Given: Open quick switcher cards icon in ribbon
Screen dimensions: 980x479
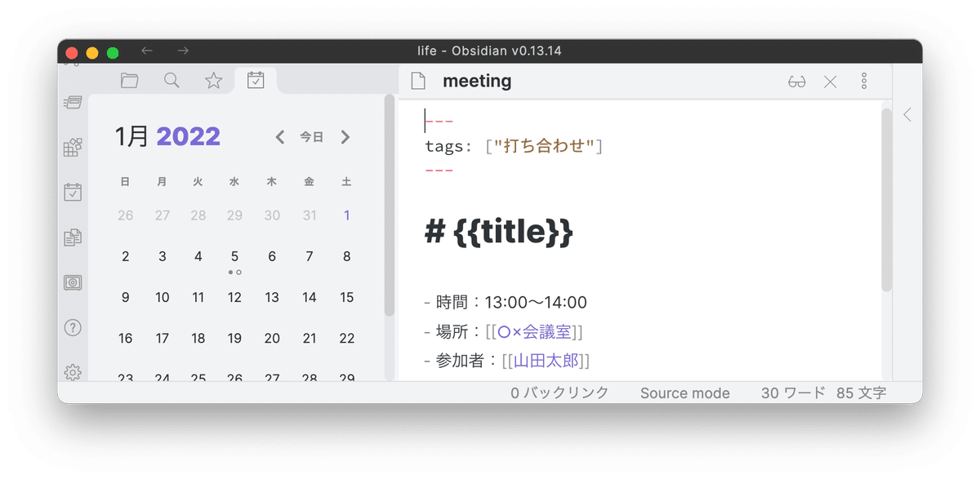Looking at the screenshot, I should point(73,102).
